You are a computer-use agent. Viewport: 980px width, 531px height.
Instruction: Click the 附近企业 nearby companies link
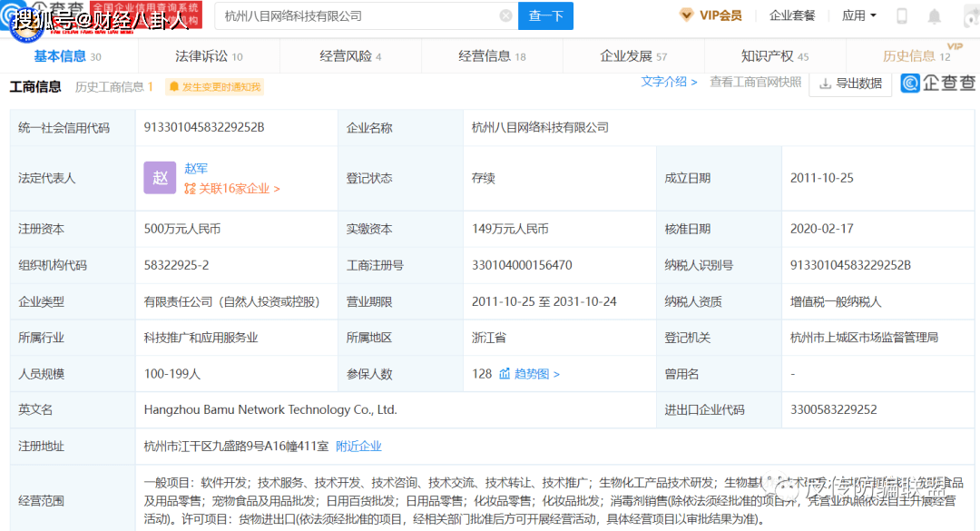pyautogui.click(x=358, y=447)
